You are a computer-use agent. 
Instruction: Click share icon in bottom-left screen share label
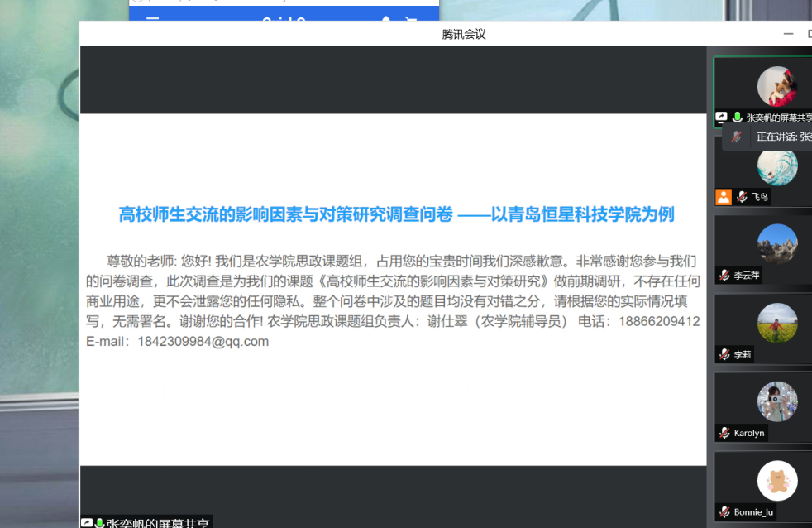click(x=87, y=522)
